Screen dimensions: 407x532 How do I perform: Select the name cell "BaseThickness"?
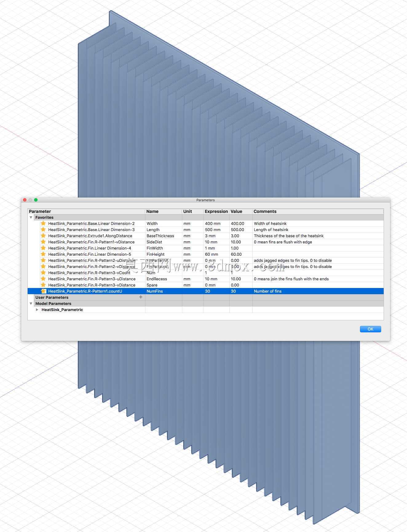point(164,236)
